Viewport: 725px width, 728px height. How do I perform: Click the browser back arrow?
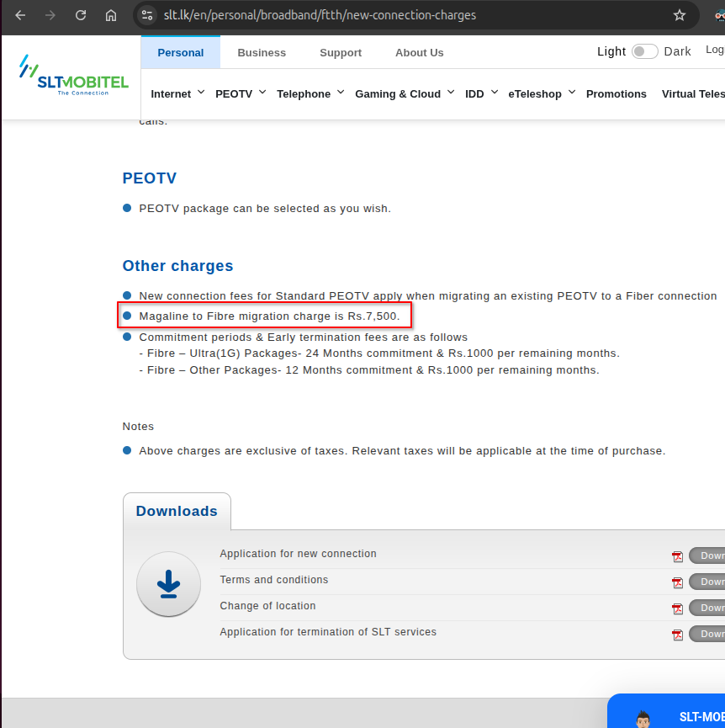[x=20, y=15]
